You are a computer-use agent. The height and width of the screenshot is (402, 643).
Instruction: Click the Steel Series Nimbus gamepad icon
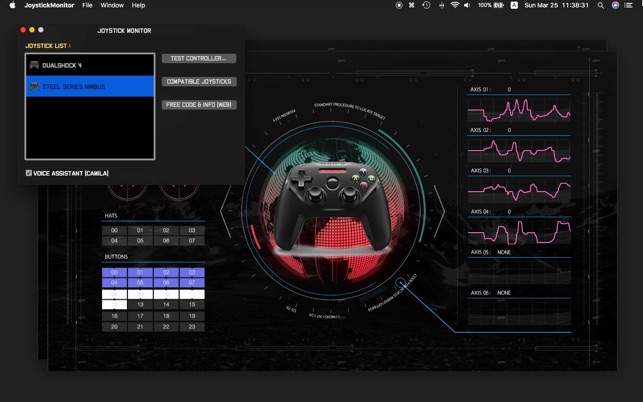[x=34, y=87]
